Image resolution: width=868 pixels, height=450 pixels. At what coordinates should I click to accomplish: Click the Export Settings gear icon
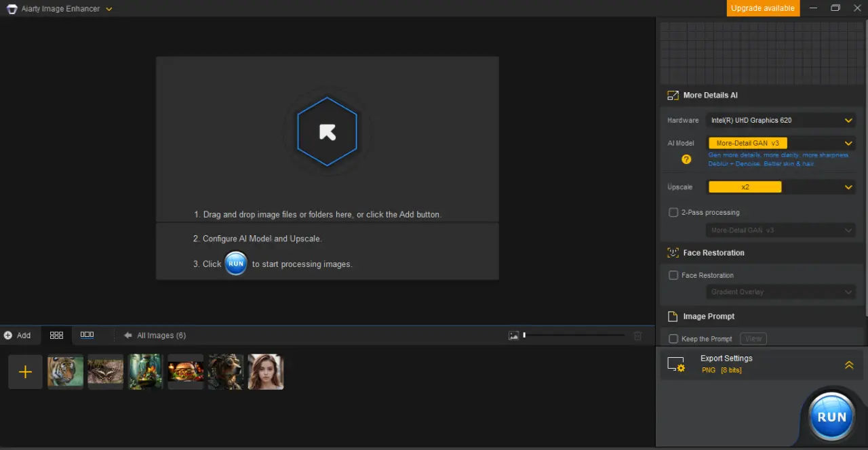point(676,365)
